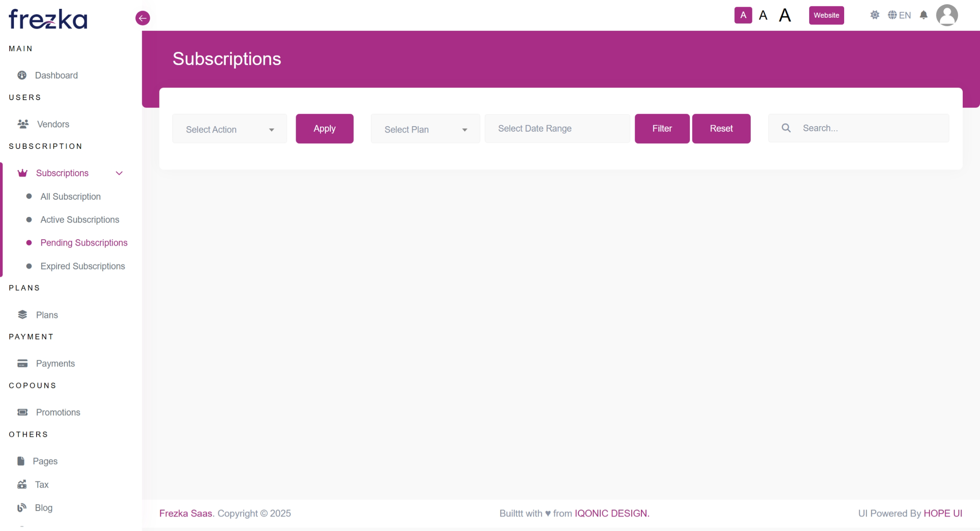Click the Dashboard sidebar icon

(22, 75)
